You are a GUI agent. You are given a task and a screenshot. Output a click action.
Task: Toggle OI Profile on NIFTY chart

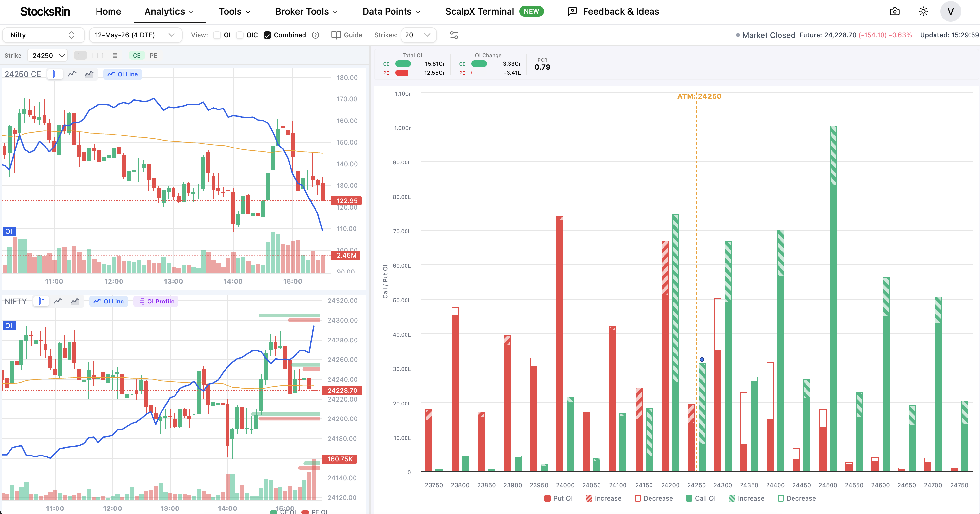[156, 301]
